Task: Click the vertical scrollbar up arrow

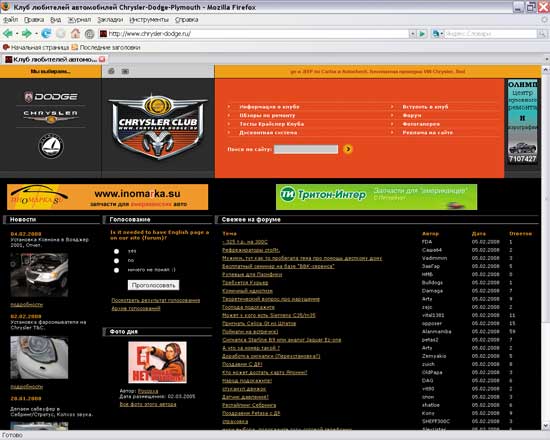Action: click(546, 70)
